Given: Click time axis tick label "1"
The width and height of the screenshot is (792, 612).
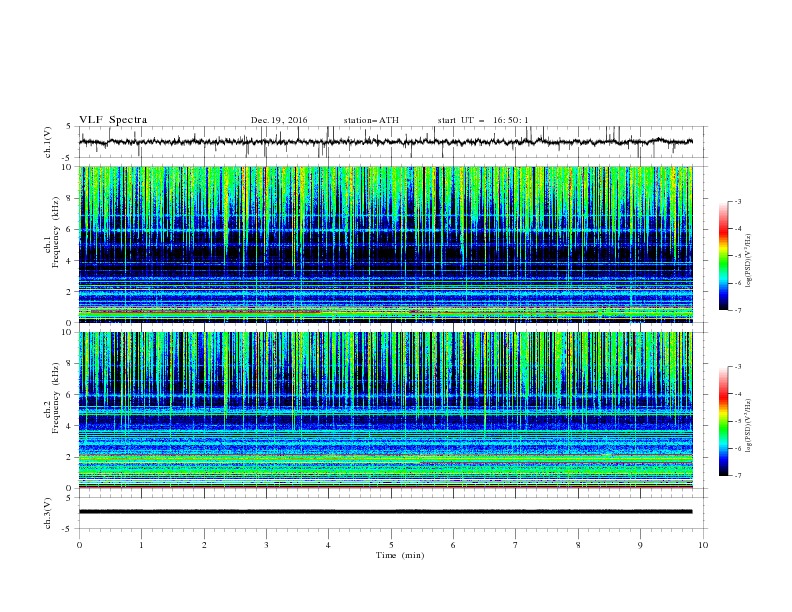Looking at the screenshot, I should pos(141,545).
